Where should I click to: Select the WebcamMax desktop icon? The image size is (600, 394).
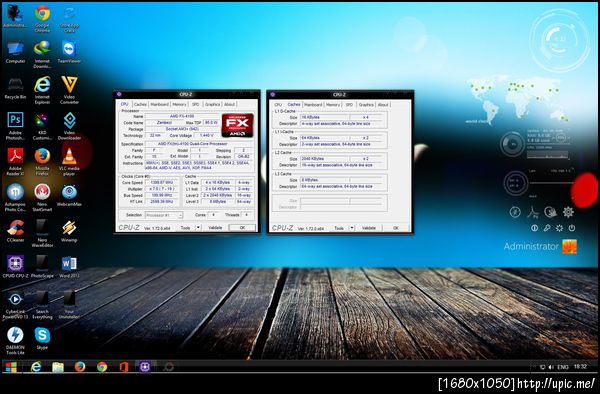(69, 195)
